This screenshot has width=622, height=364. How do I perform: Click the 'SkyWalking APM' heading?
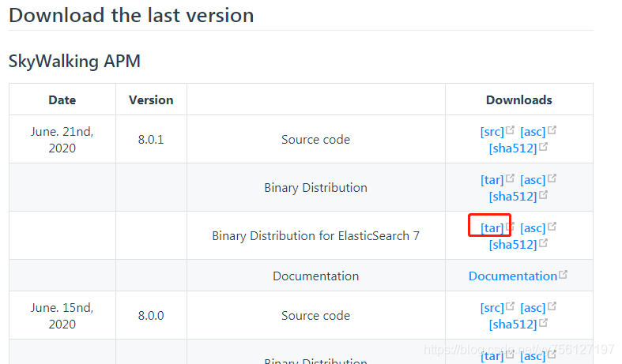[74, 62]
